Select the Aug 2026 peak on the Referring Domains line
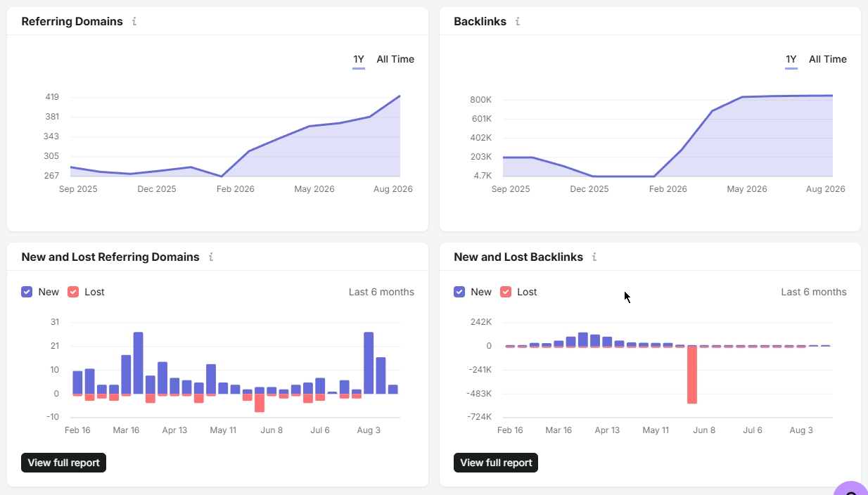Viewport: 868px width, 495px height. pyautogui.click(x=400, y=96)
